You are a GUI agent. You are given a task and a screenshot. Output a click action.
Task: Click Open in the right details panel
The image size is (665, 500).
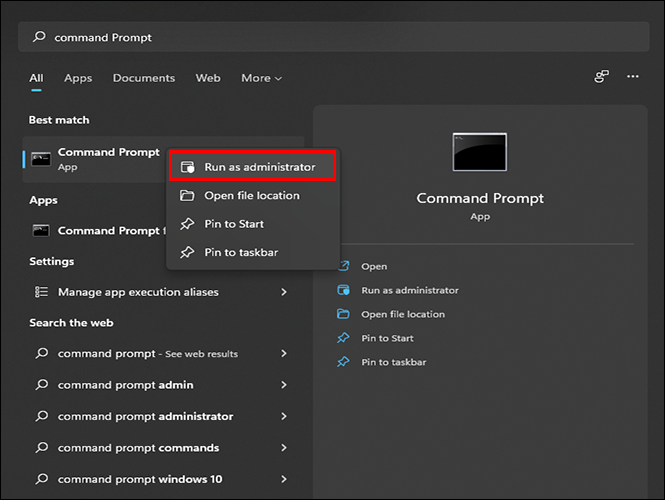tap(374, 267)
